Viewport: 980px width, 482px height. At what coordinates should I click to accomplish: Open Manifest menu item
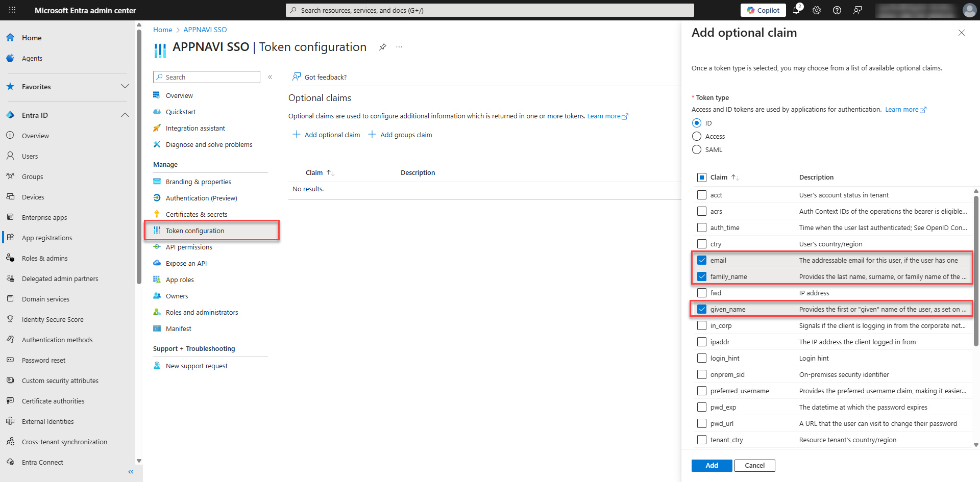click(x=179, y=328)
